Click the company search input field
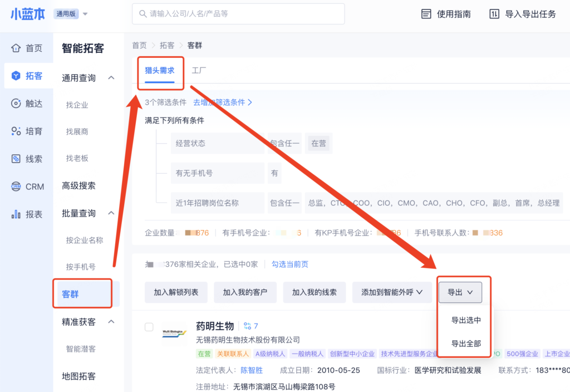570x392 pixels. click(238, 14)
